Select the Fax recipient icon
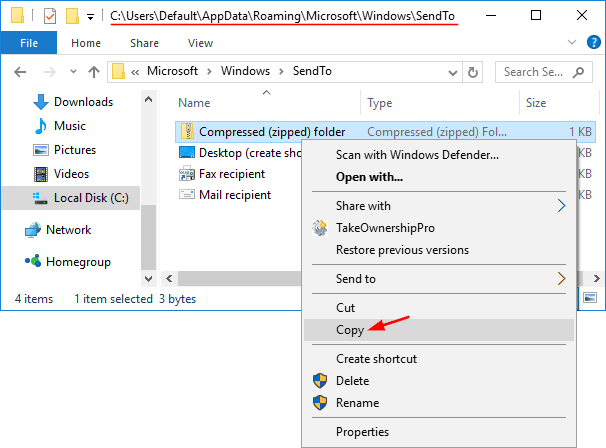This screenshot has width=606, height=448. click(x=187, y=173)
